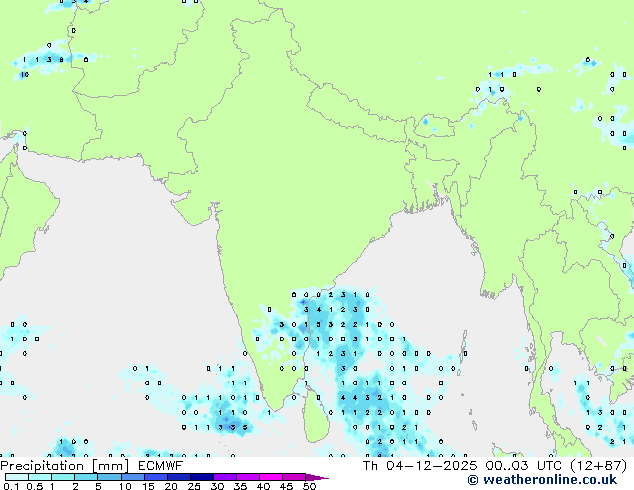634x490 pixels.
Task: Click the 1–2 mm legend color box
Action: pyautogui.click(x=63, y=477)
